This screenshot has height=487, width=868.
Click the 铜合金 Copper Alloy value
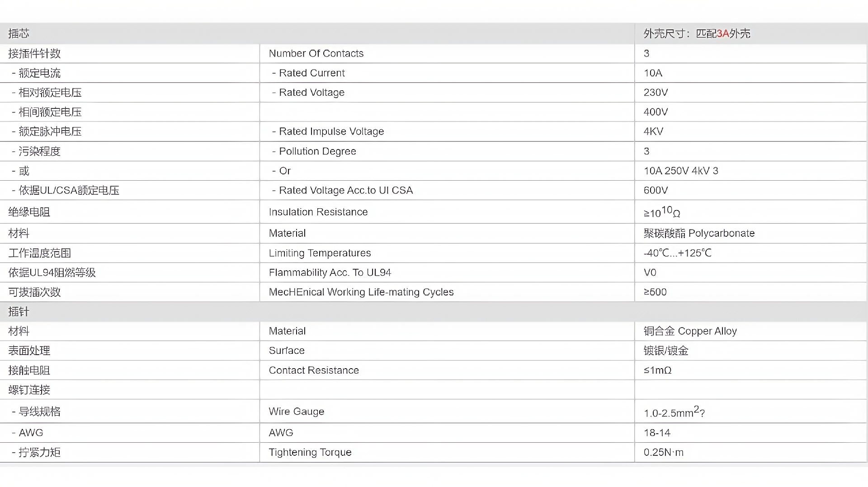click(x=690, y=331)
